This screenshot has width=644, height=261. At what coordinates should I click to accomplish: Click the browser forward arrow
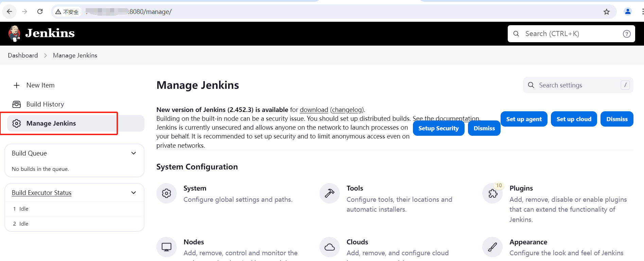click(x=24, y=12)
